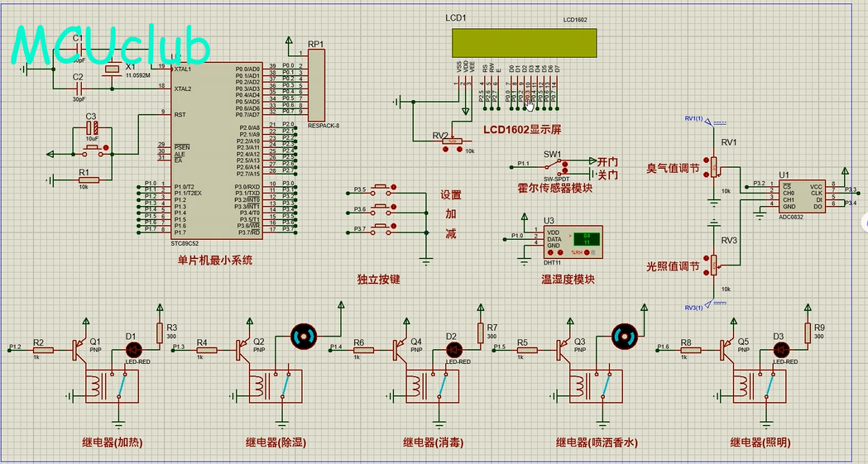Click the RV1(1) voltage probe
This screenshot has width=868, height=464.
[x=707, y=120]
